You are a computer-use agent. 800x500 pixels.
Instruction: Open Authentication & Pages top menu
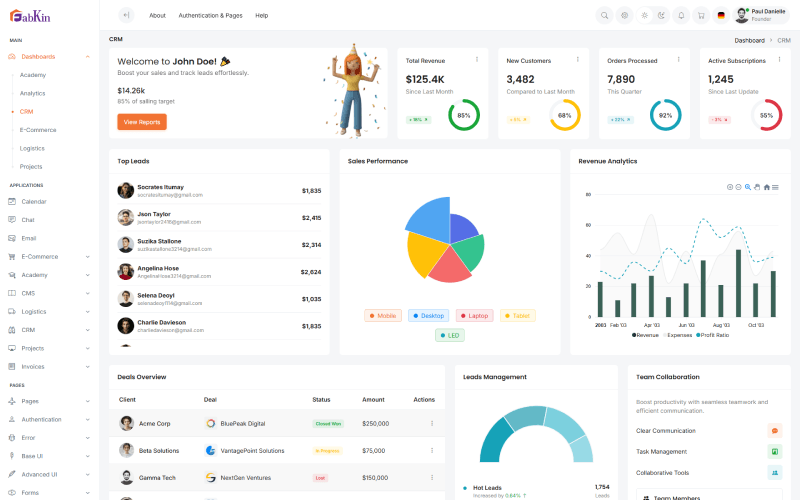click(x=210, y=15)
